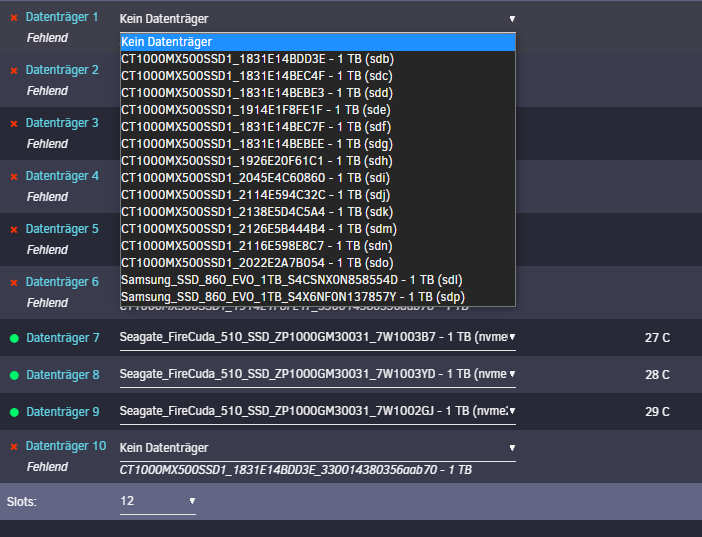Screen dimensions: 702x537
Task: Choose CT1000MX500SSD1_1831E14BEBE3 (sdd) from list
Action: (318, 93)
